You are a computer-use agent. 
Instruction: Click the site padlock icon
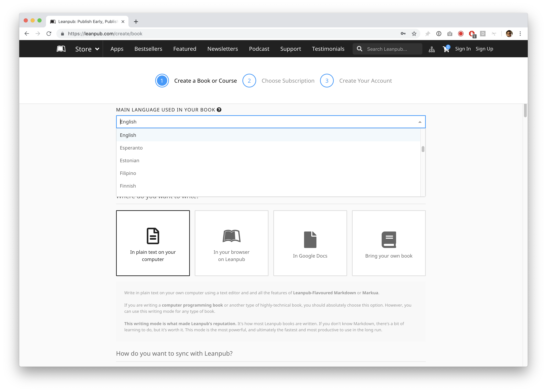(62, 34)
